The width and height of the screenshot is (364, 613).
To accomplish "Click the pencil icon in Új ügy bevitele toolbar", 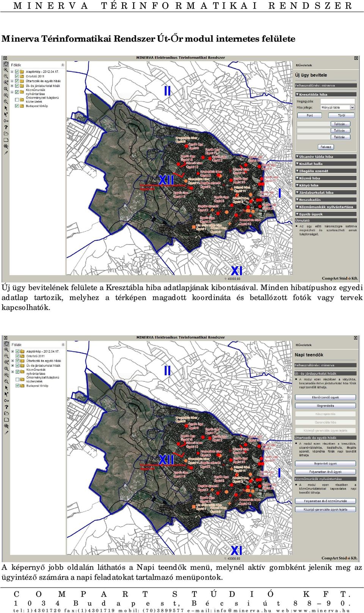I will (x=6, y=152).
